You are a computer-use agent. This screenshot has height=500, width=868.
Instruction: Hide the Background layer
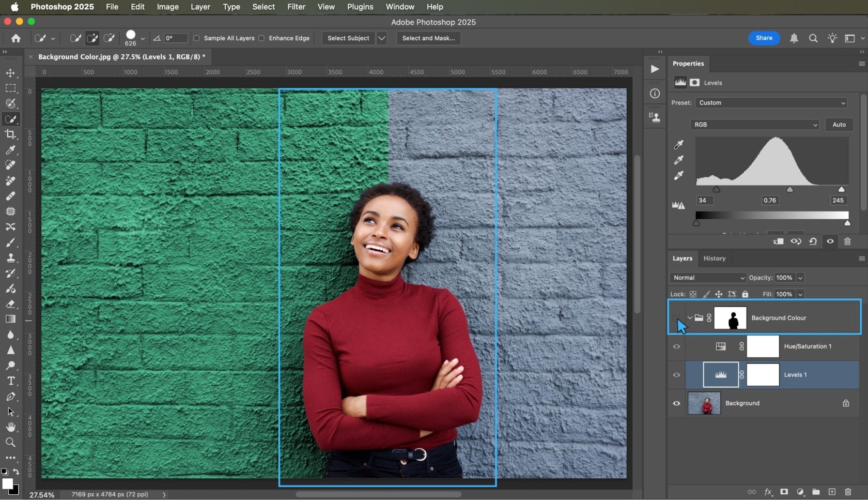click(x=676, y=403)
